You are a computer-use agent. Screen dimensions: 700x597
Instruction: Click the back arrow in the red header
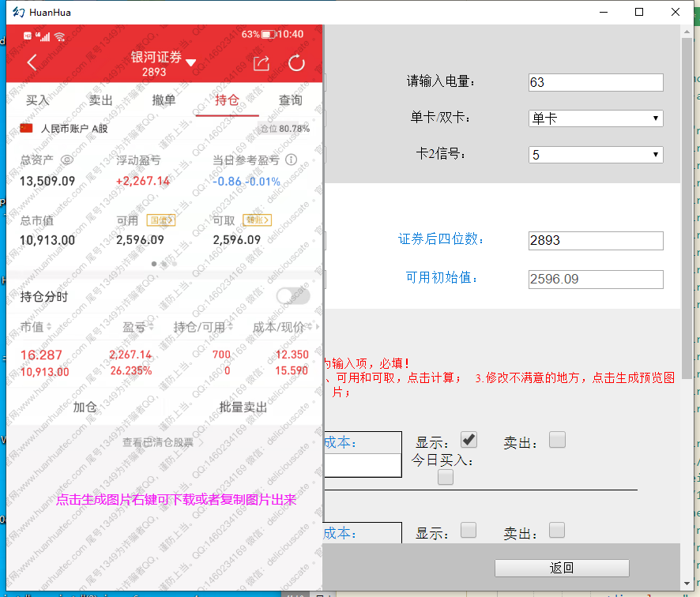(32, 63)
